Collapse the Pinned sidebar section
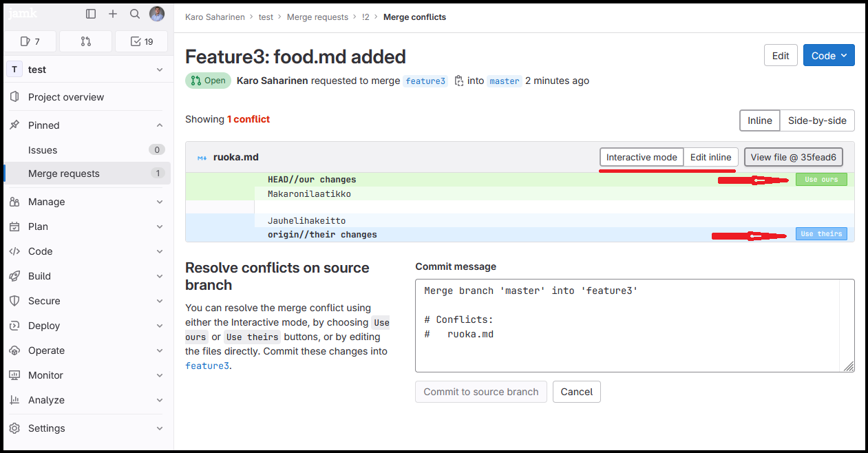868x453 pixels. (x=159, y=125)
